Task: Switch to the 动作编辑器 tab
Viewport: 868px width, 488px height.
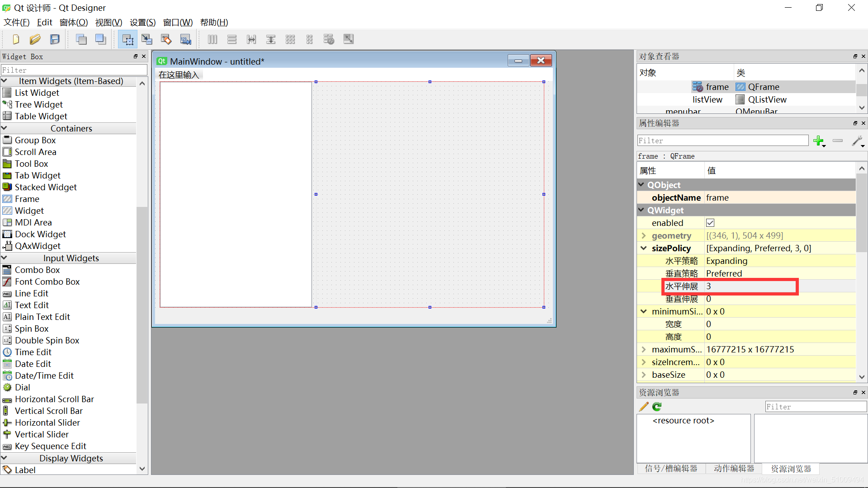Action: click(x=733, y=469)
